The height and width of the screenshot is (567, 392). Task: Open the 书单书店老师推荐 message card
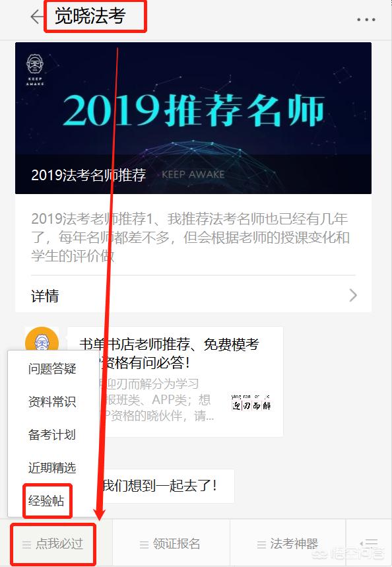[175, 382]
